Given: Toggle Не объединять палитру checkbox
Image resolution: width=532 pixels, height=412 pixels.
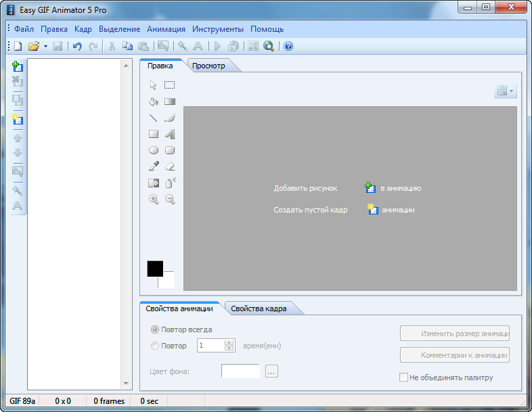Looking at the screenshot, I should pos(403,377).
